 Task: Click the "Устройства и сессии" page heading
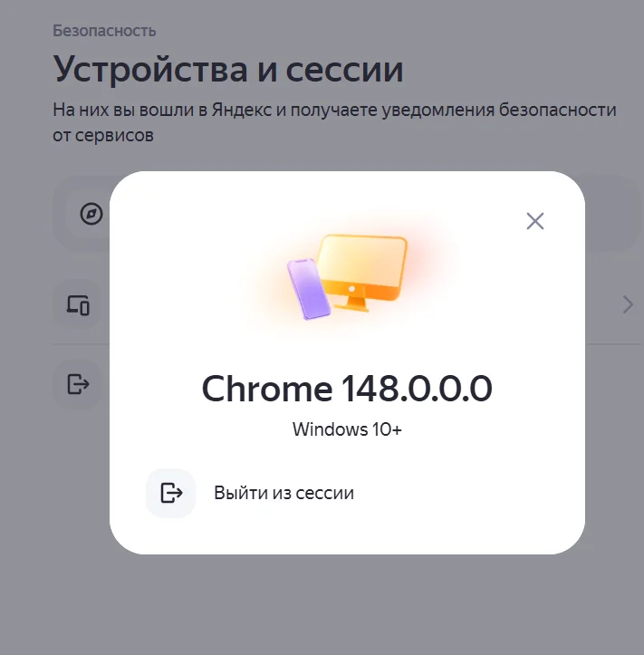(228, 69)
